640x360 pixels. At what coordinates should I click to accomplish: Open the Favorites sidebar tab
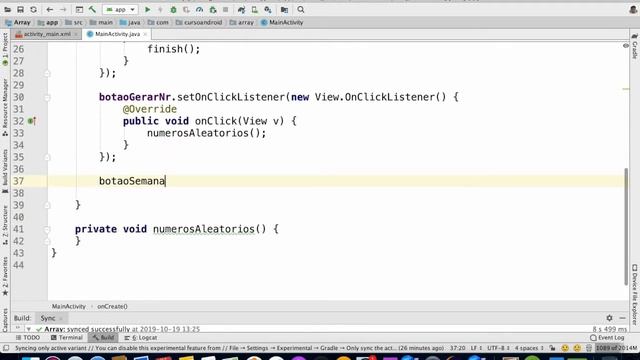click(5, 276)
